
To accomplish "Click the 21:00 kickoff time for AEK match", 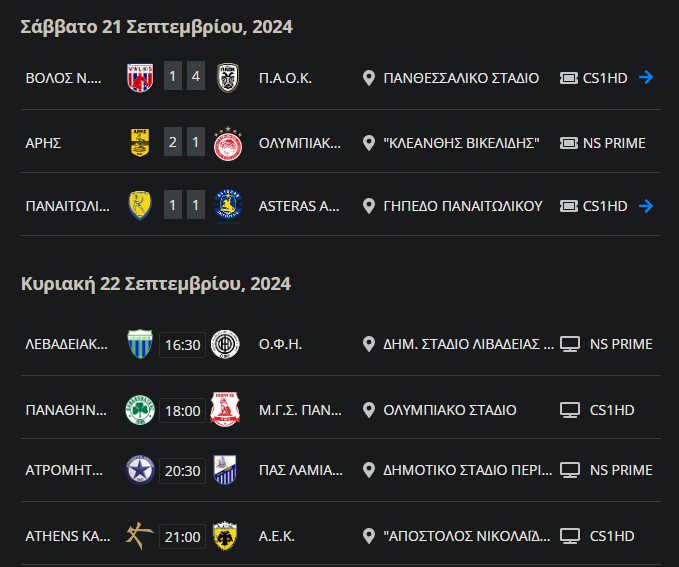I will pos(182,536).
